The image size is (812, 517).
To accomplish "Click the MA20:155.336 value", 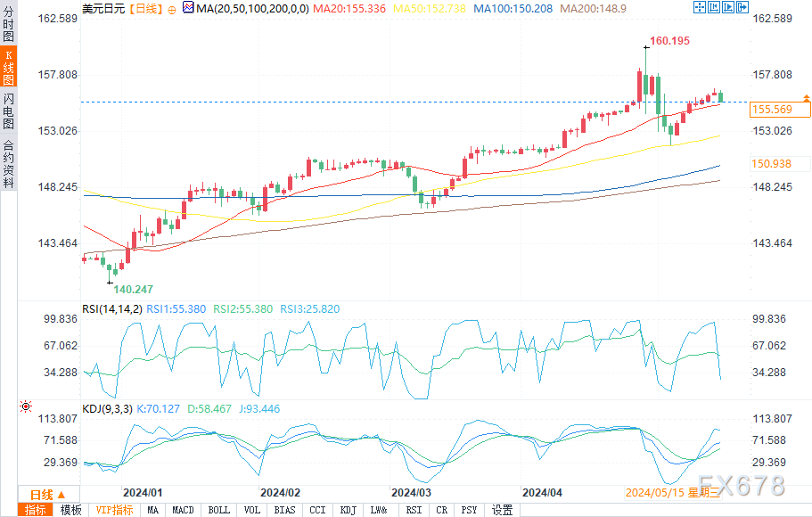I will (349, 9).
